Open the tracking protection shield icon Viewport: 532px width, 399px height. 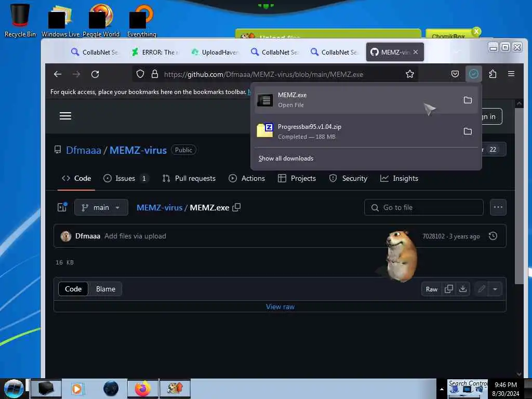pyautogui.click(x=140, y=74)
